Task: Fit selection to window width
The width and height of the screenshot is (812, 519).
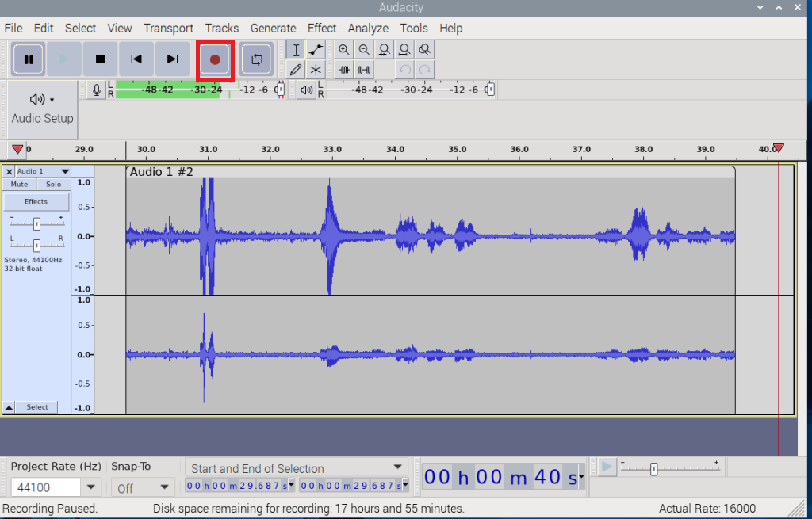Action: pyautogui.click(x=385, y=50)
